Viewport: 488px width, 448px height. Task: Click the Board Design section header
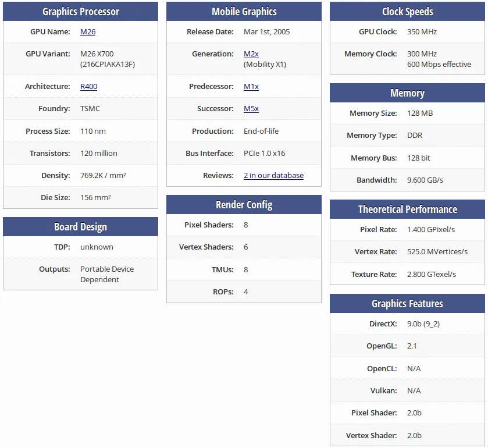click(81, 227)
